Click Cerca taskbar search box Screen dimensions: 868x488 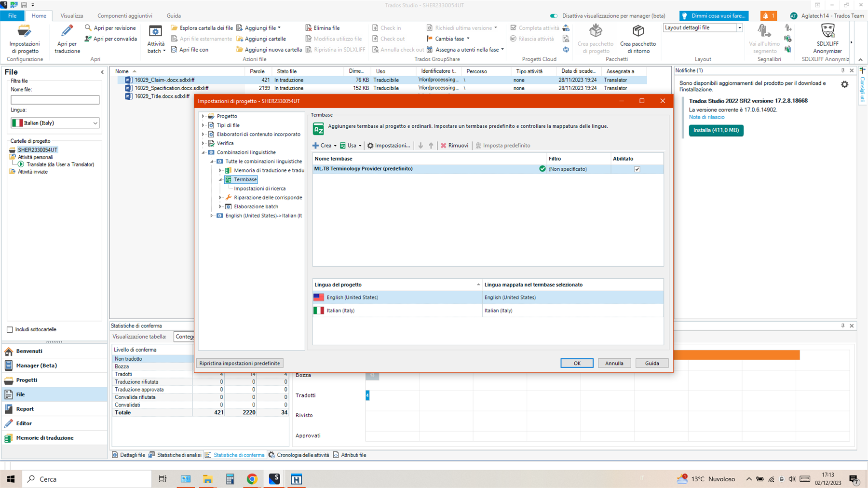click(87, 479)
